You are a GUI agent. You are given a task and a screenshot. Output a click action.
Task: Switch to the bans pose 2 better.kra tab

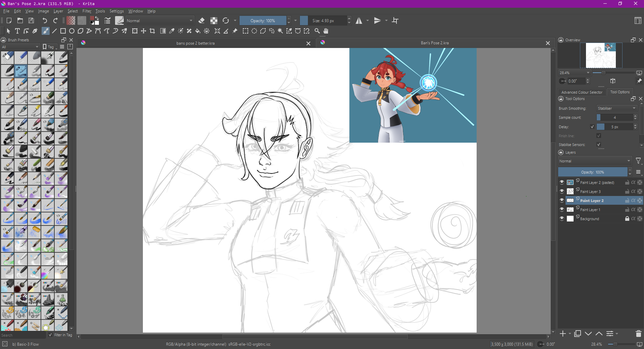click(x=196, y=43)
